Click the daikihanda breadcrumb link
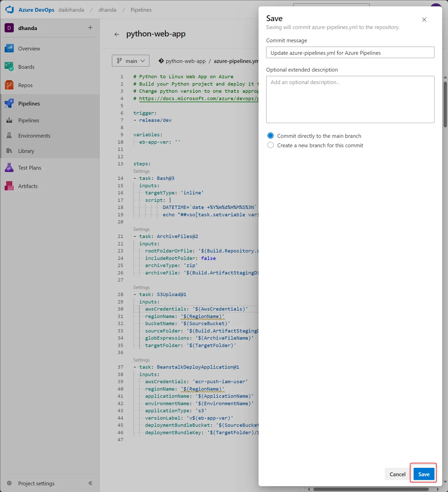 click(x=71, y=10)
